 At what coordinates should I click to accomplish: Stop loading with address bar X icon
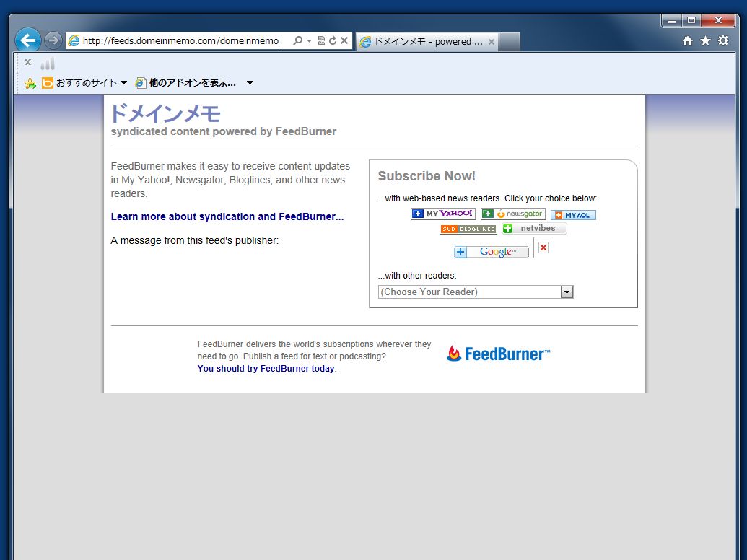coord(344,41)
